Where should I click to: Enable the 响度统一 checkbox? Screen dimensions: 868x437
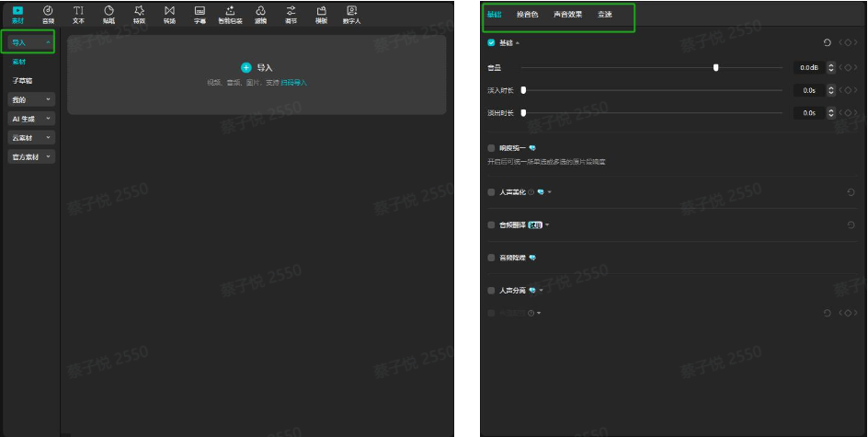tap(491, 148)
